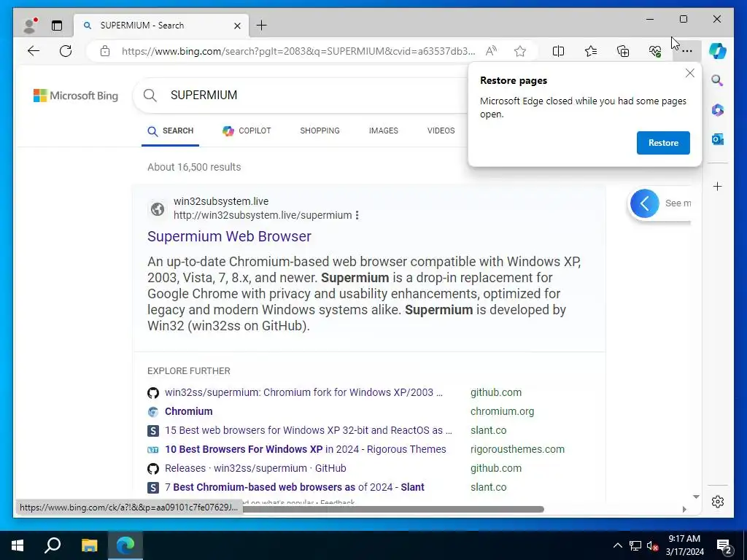Screen dimensions: 747x560
Task: Open win32ss/supermium Chromium fork link
Action: click(x=303, y=392)
